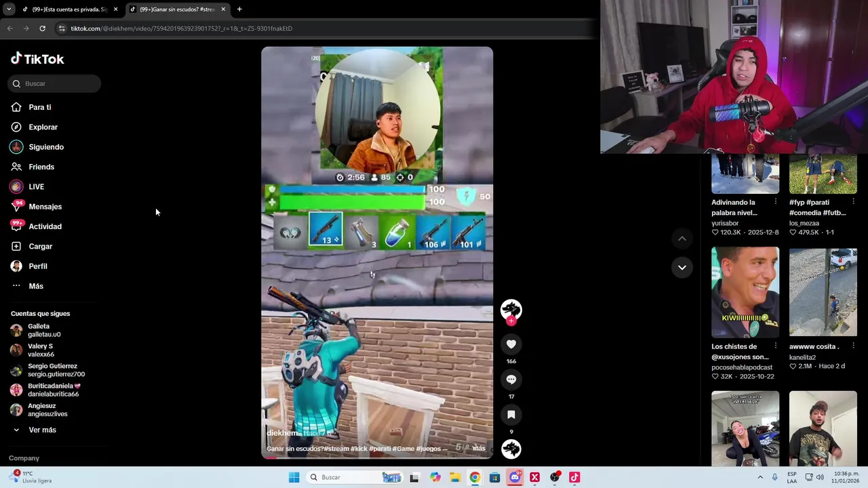Click kanelita2 author name

click(802, 357)
